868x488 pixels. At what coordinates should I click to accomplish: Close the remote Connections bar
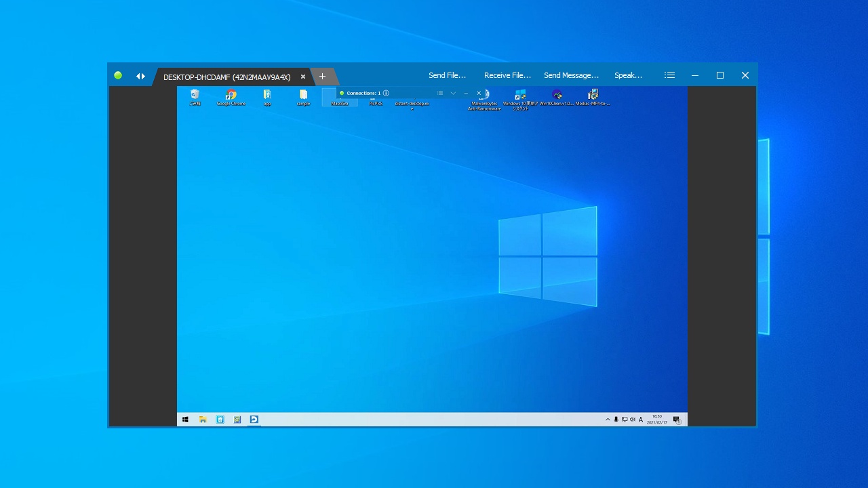click(x=479, y=93)
